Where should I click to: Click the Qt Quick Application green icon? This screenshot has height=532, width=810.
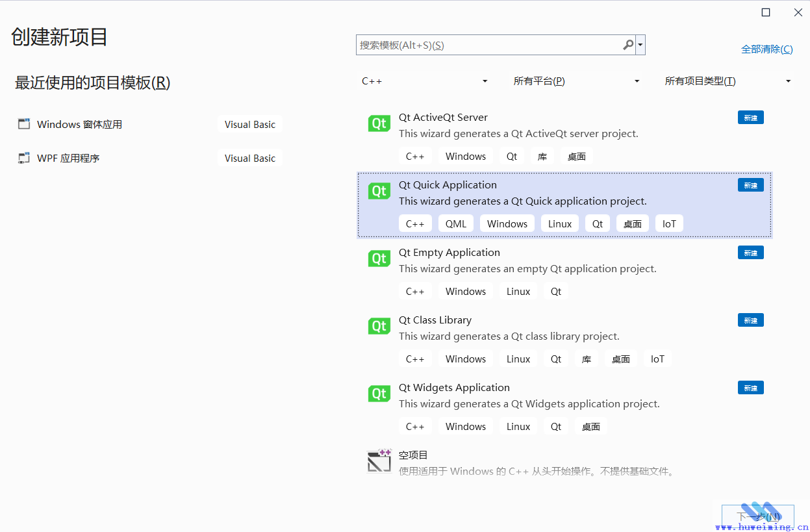[379, 191]
